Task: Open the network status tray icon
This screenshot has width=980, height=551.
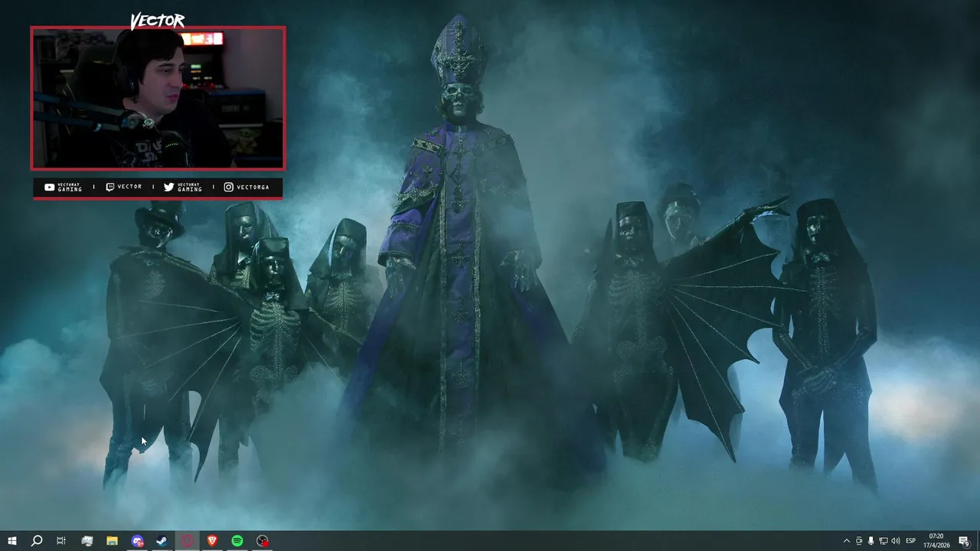Action: coord(883,541)
